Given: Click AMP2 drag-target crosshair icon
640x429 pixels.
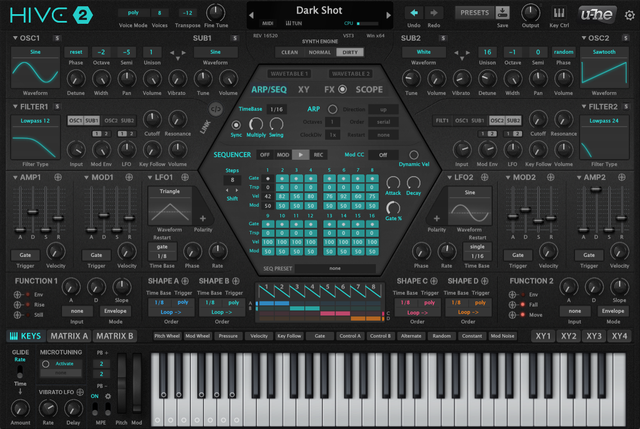Looking at the screenshot, I should coord(622,177).
